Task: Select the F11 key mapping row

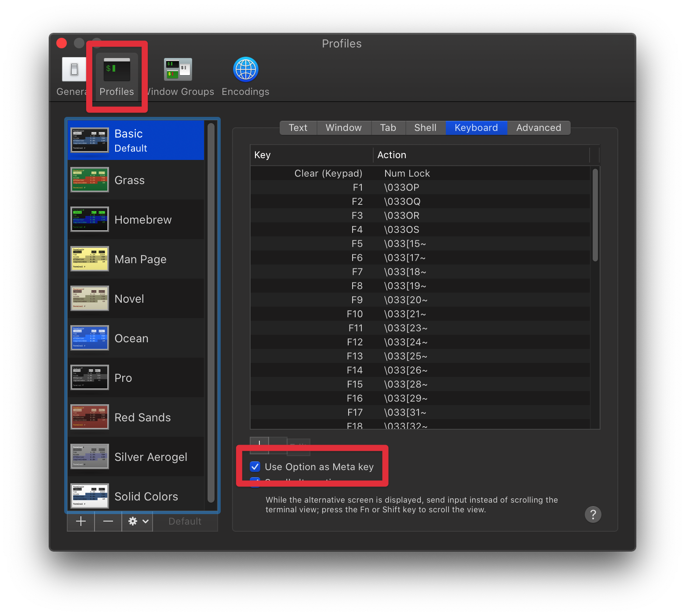Action: tap(420, 328)
